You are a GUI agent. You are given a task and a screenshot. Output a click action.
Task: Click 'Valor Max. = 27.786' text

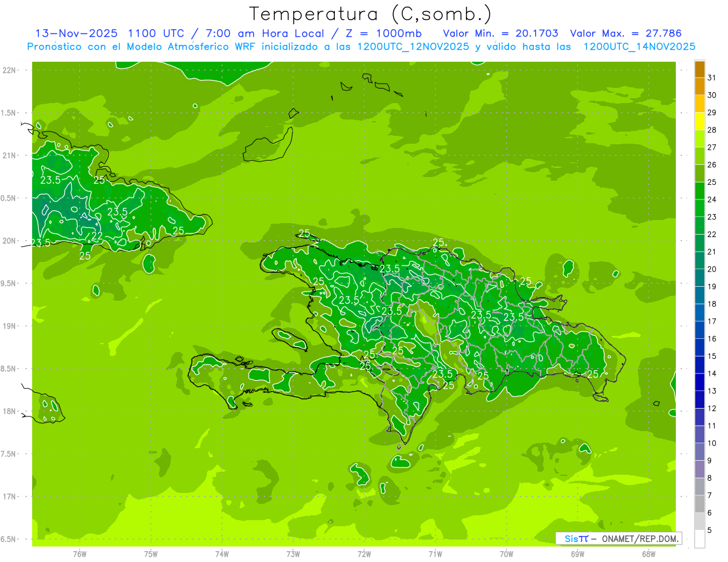[625, 33]
